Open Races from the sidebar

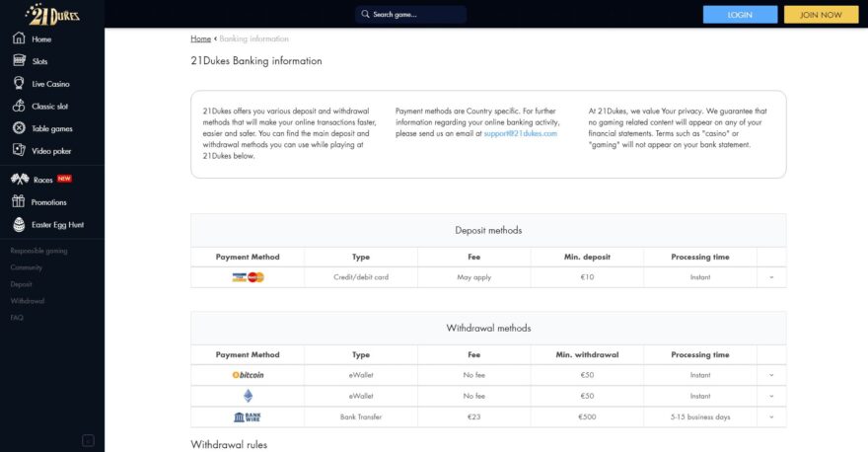click(x=43, y=180)
